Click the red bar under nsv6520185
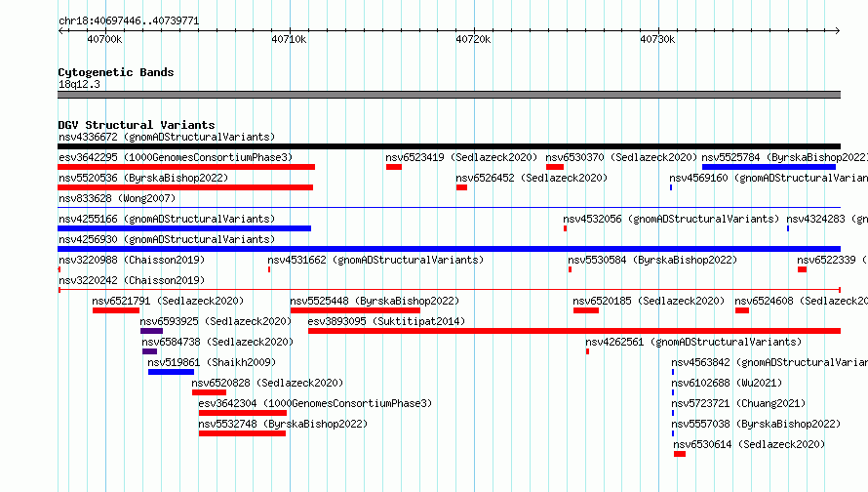Screen dimensions: 868x492 point(586,310)
